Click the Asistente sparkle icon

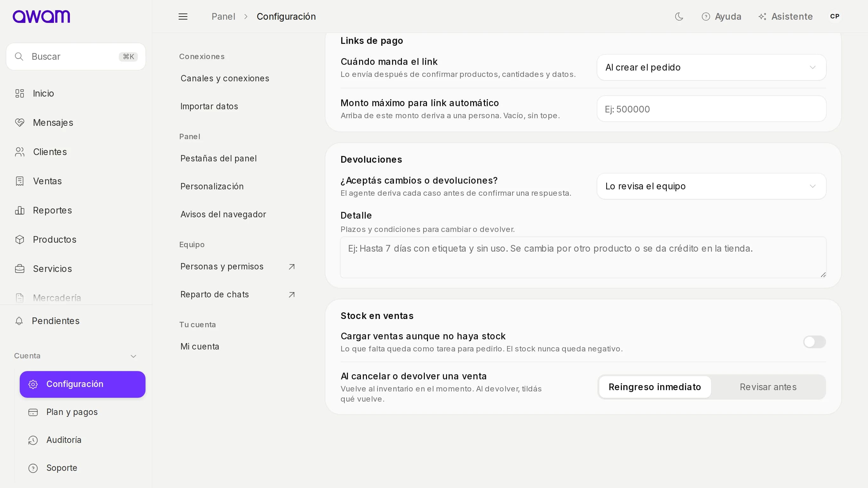[x=762, y=17]
